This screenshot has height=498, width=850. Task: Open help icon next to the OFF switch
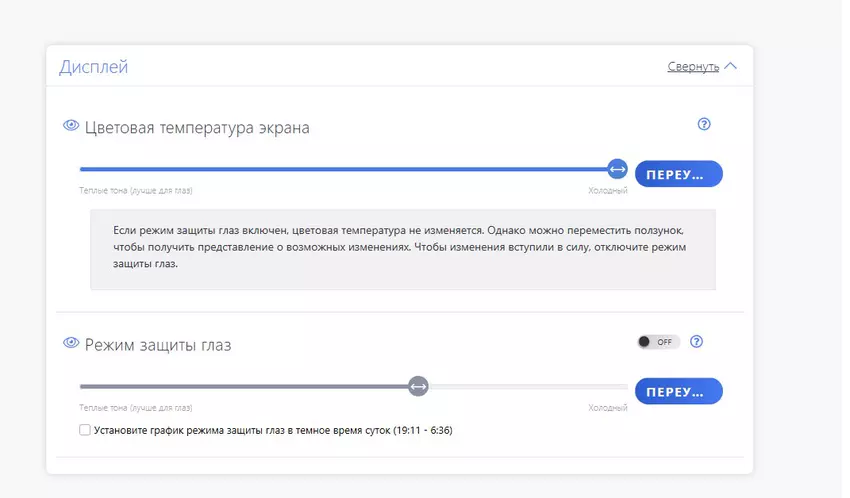pos(697,341)
